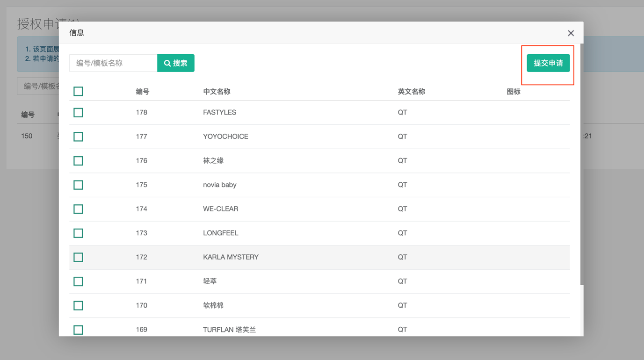Check the box for LONGFEEL row
The height and width of the screenshot is (360, 644).
(78, 233)
